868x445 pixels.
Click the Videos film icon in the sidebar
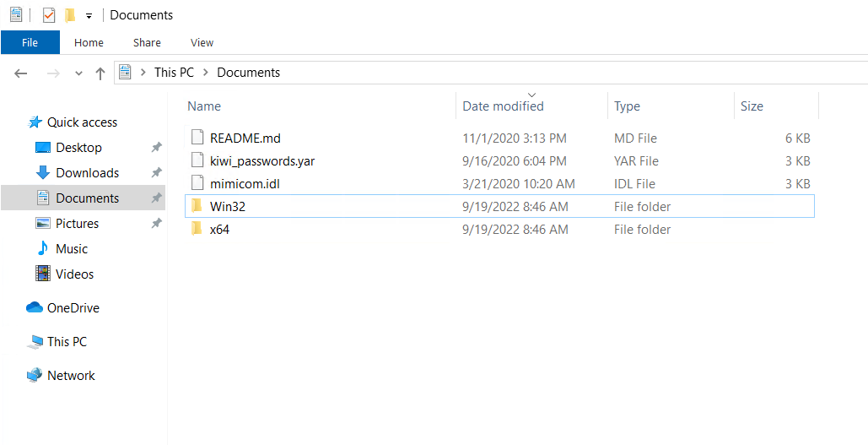43,274
